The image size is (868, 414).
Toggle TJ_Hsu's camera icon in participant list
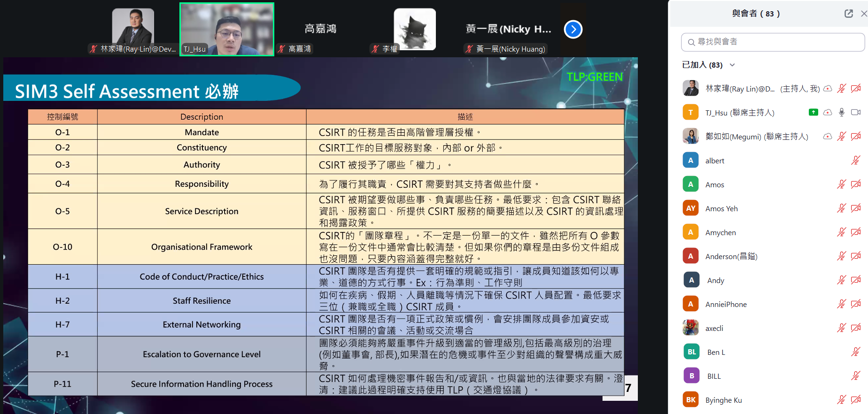[x=856, y=112]
